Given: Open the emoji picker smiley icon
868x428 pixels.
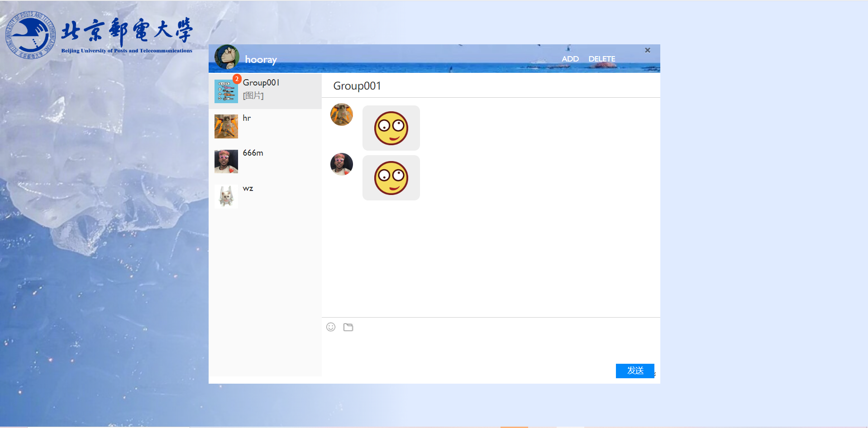Looking at the screenshot, I should click(x=331, y=327).
